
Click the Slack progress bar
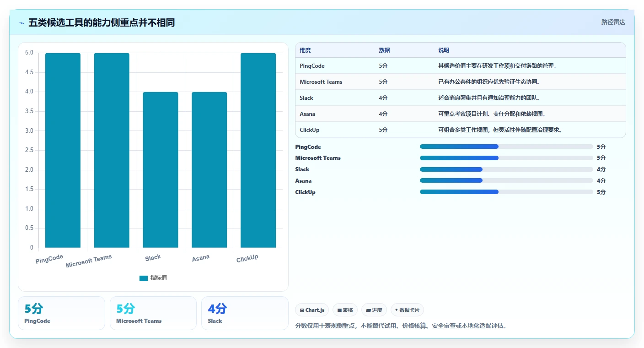pyautogui.click(x=506, y=169)
